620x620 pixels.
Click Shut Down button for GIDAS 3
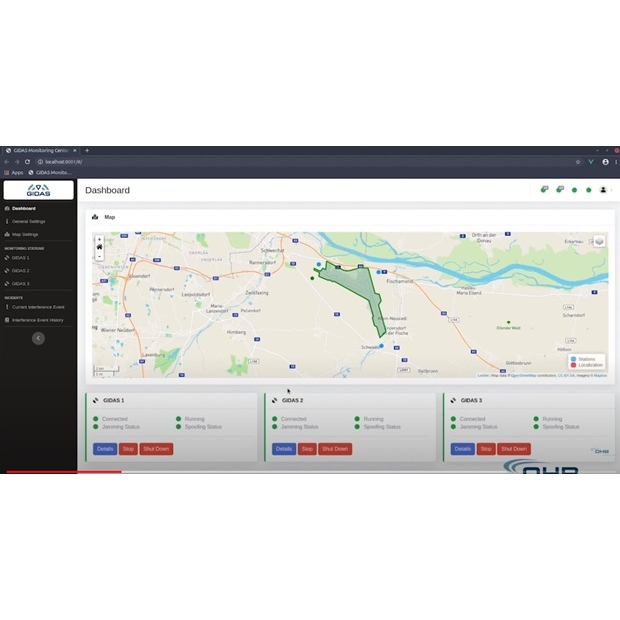coord(514,449)
